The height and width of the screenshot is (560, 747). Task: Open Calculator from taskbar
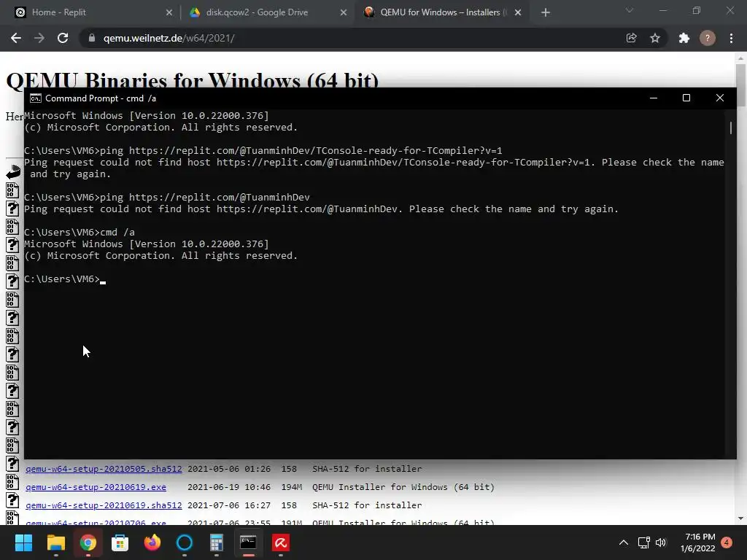point(216,542)
